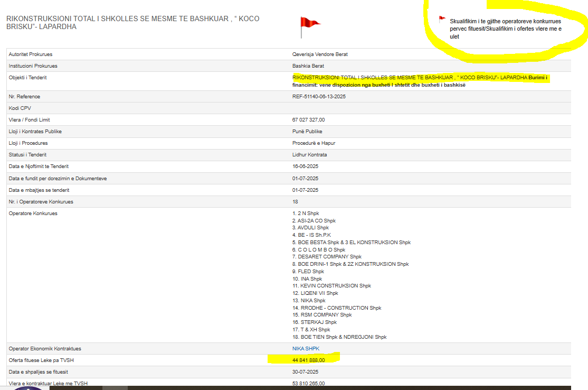The height and width of the screenshot is (390, 588).
Task: Click the tender notification date 16-06-2025
Action: [305, 166]
